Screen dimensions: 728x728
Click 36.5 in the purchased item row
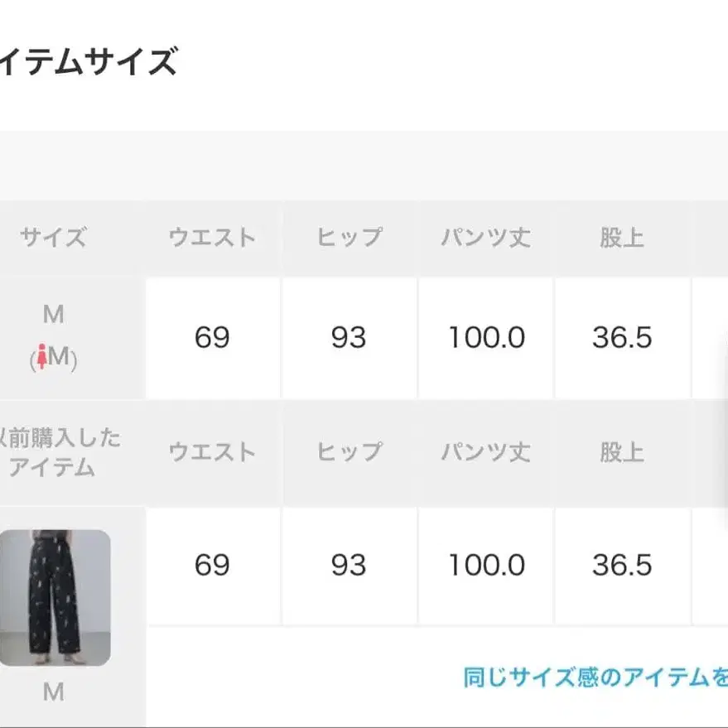pos(622,565)
